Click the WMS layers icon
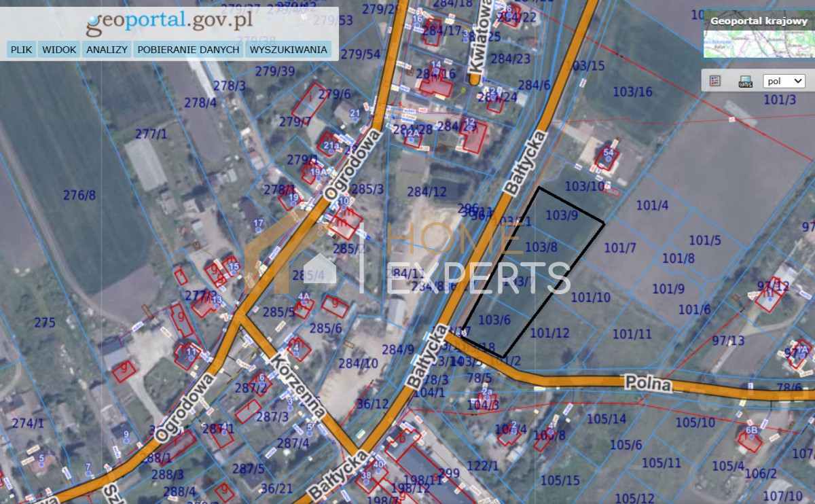The width and height of the screenshot is (815, 504). pos(745,82)
